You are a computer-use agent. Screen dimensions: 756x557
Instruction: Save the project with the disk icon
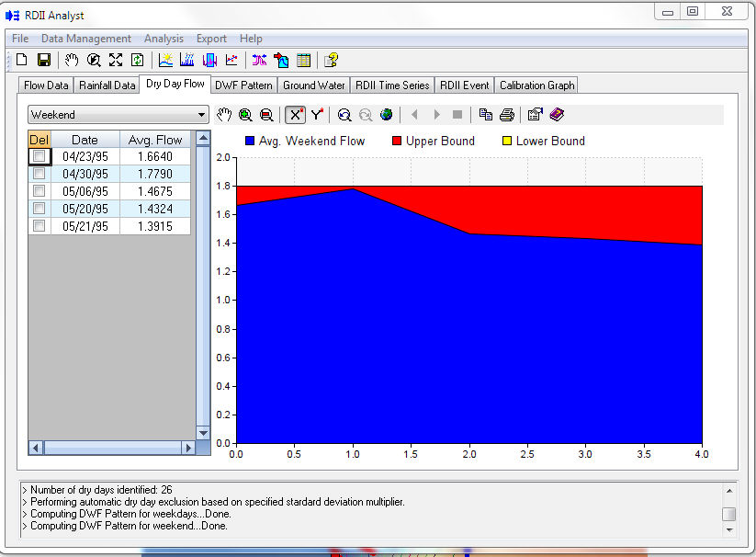click(x=42, y=59)
